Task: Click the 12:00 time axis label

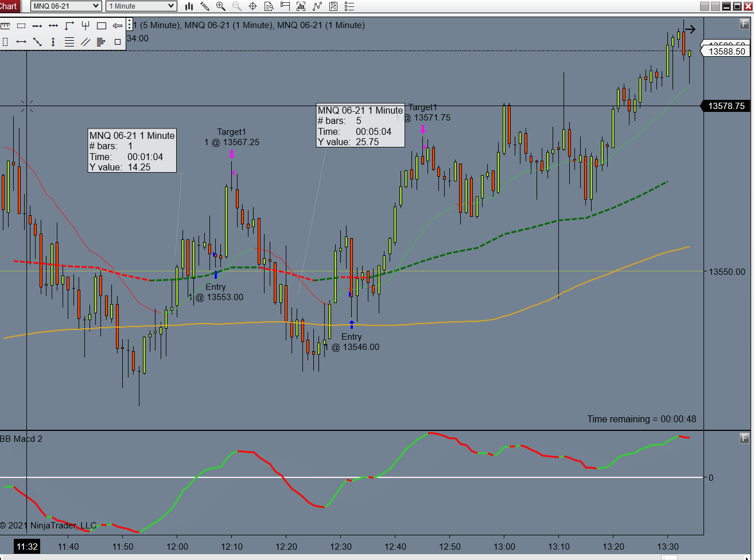Action: 177,546
